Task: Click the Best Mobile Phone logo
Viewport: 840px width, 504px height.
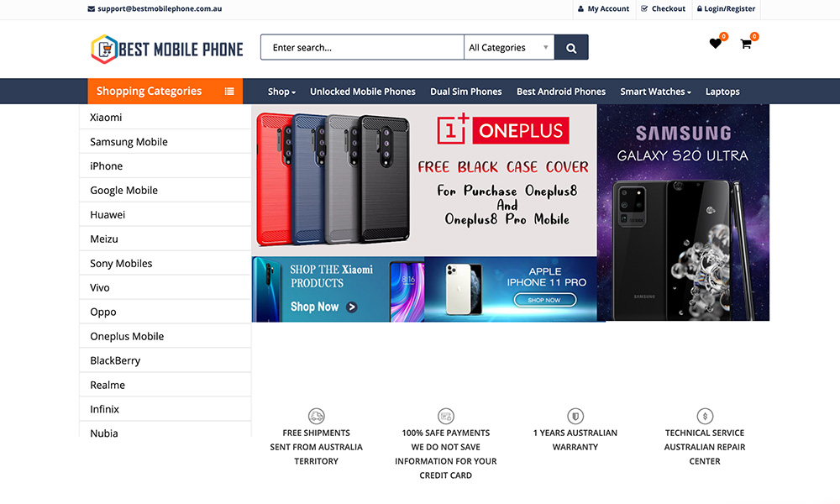Action: (166, 50)
